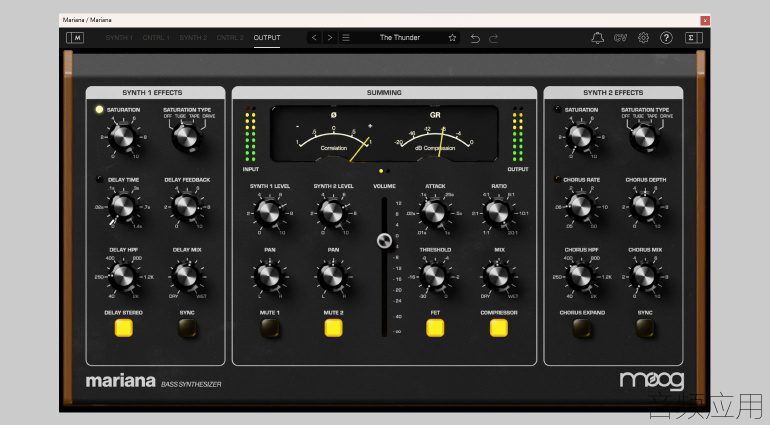Click the SYNTH 1 LEVEL knob
The height and width of the screenshot is (425, 770).
pos(269,213)
